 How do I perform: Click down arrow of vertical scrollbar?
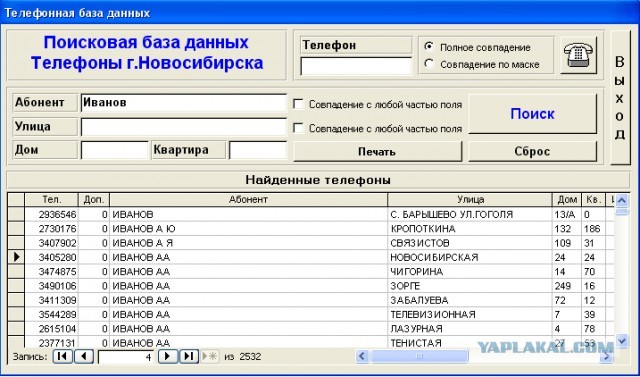pyautogui.click(x=622, y=340)
